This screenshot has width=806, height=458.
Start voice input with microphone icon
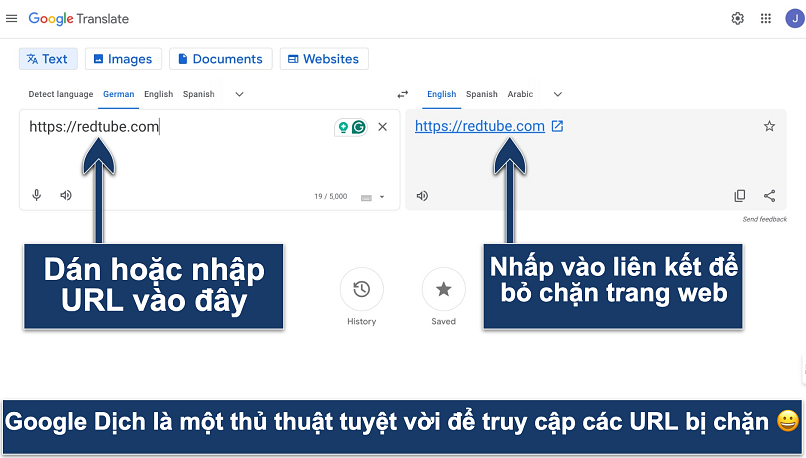(36, 195)
